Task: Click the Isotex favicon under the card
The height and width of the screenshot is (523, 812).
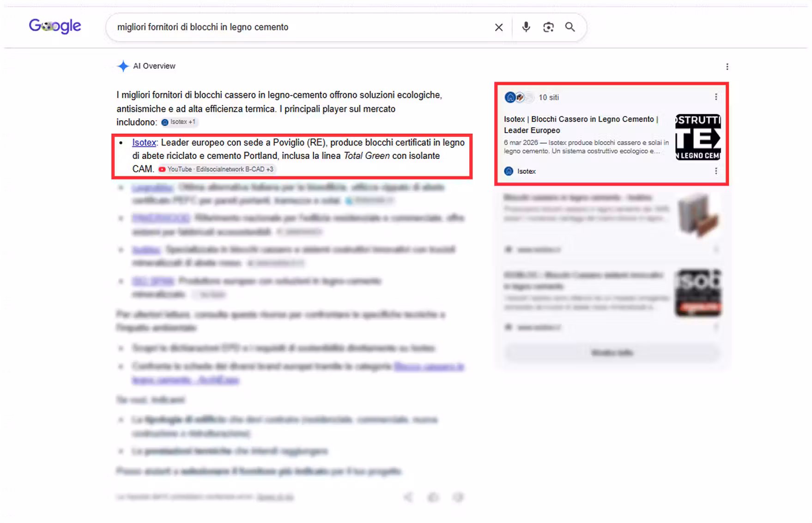Action: click(509, 171)
